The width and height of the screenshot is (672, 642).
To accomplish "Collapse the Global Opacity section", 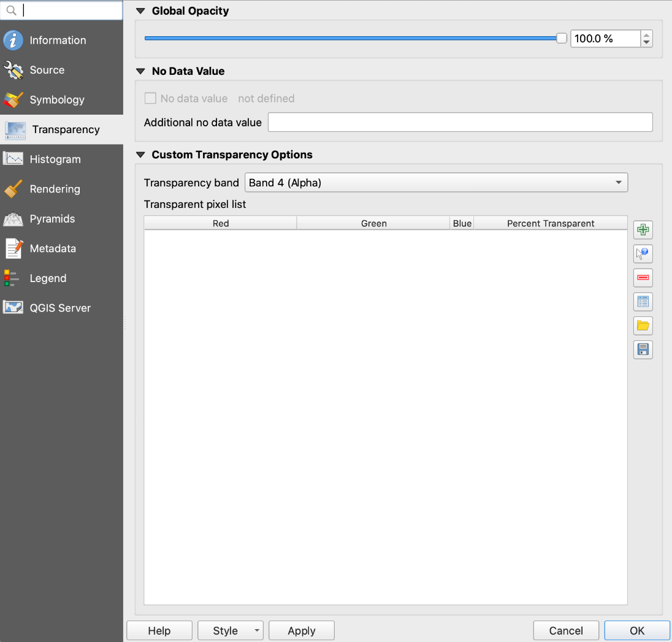I will tap(140, 10).
